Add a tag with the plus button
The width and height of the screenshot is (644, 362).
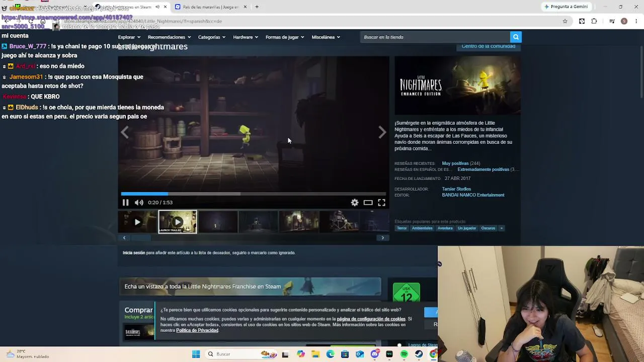pos(501,228)
